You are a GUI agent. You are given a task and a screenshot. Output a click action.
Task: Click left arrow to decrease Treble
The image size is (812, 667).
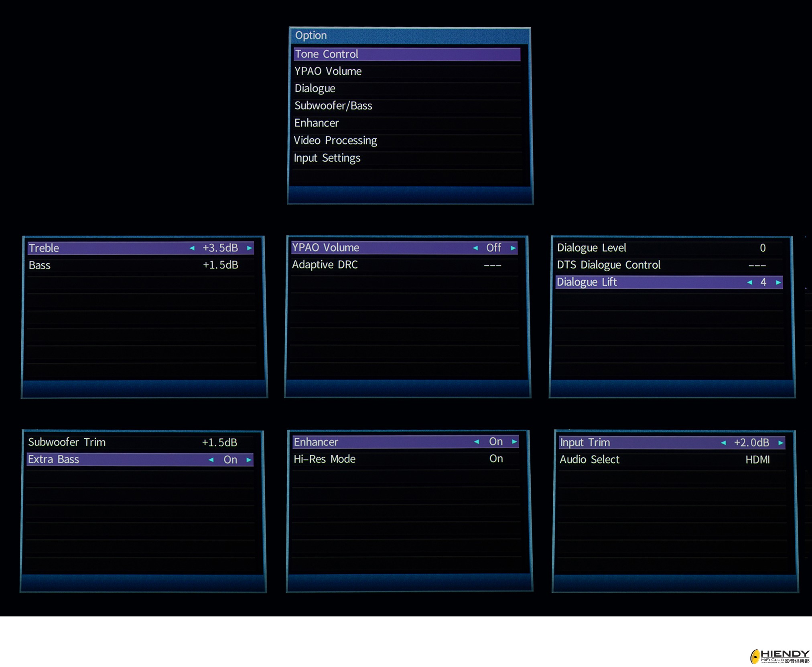pos(192,248)
